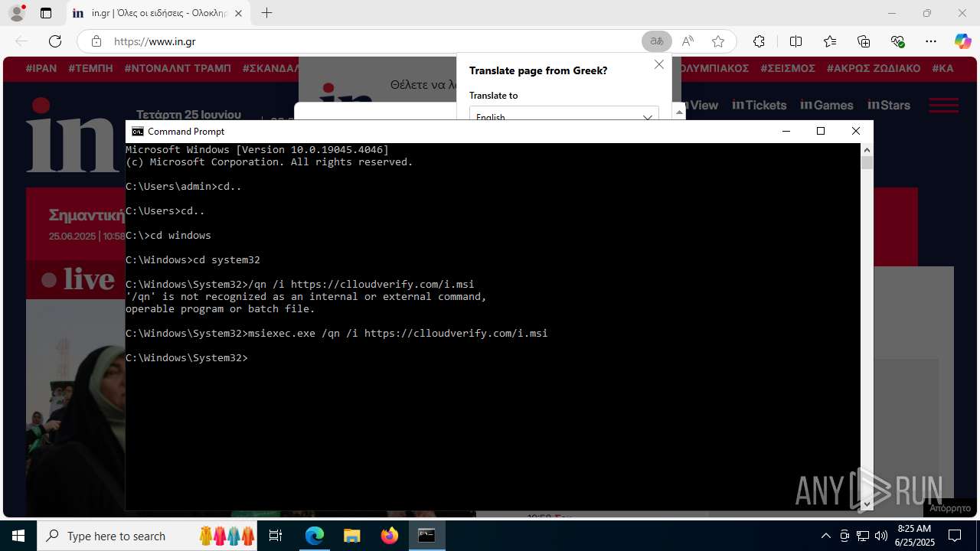980x551 pixels.
Task: Open #ΣΕΙΣΜΟΣ hashtag link
Action: click(788, 68)
